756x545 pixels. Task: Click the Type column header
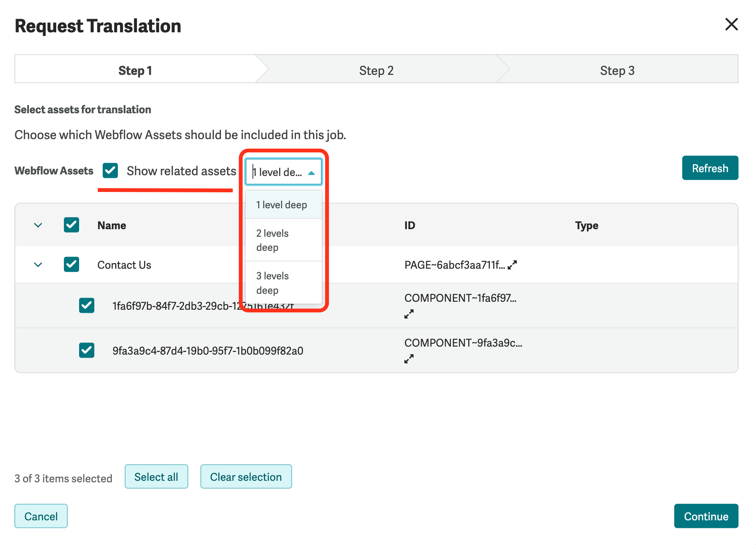pyautogui.click(x=586, y=225)
